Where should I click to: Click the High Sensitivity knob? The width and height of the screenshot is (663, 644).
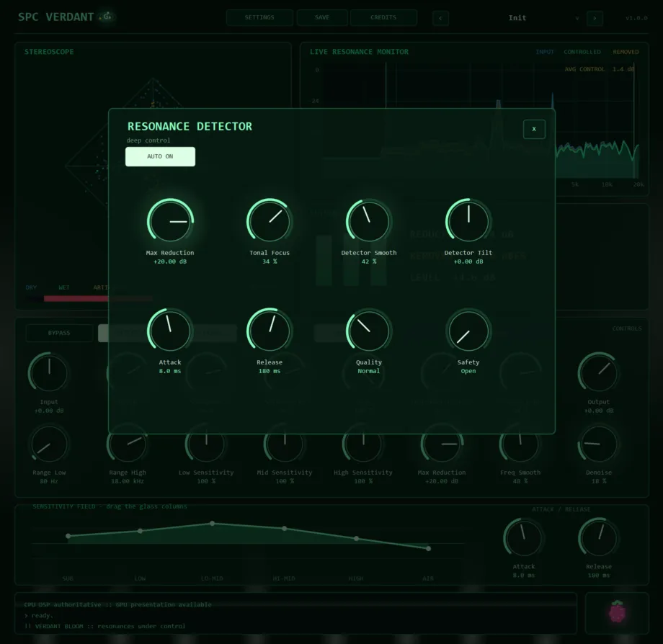[x=363, y=444]
